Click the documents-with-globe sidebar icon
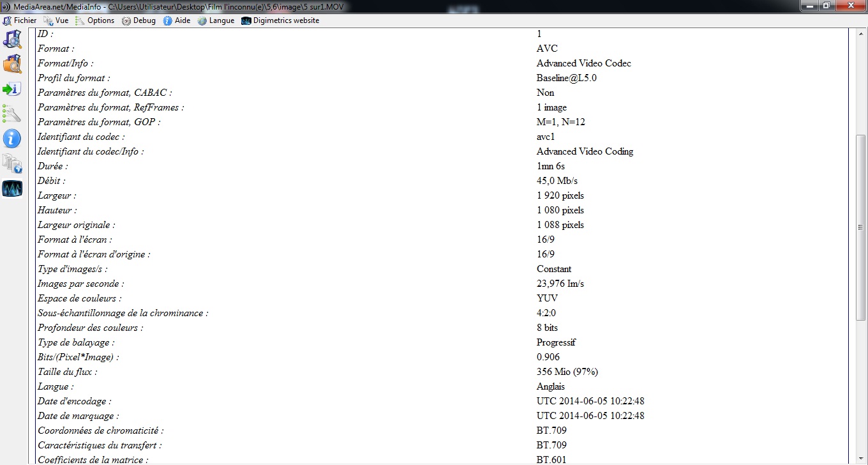The width and height of the screenshot is (868, 465). (x=12, y=164)
